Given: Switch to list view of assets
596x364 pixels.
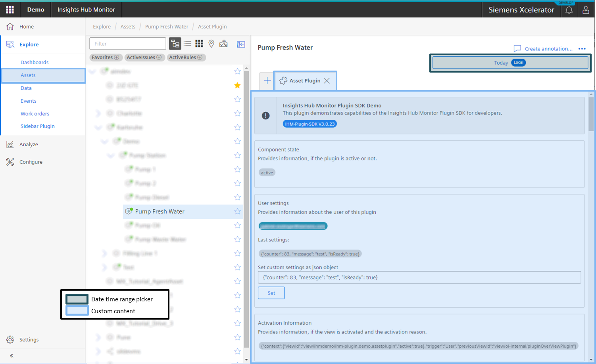Looking at the screenshot, I should [x=187, y=44].
